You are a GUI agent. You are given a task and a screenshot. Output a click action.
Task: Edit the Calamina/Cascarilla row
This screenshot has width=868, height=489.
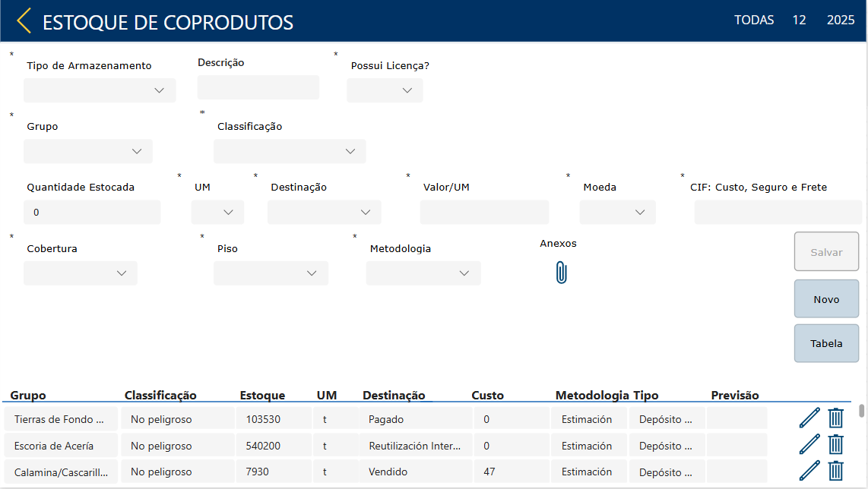point(809,471)
